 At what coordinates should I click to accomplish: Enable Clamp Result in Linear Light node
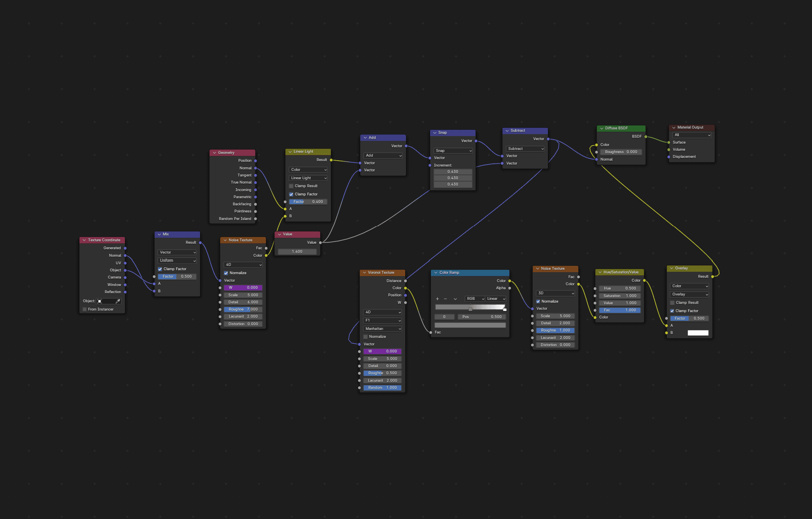coord(291,186)
